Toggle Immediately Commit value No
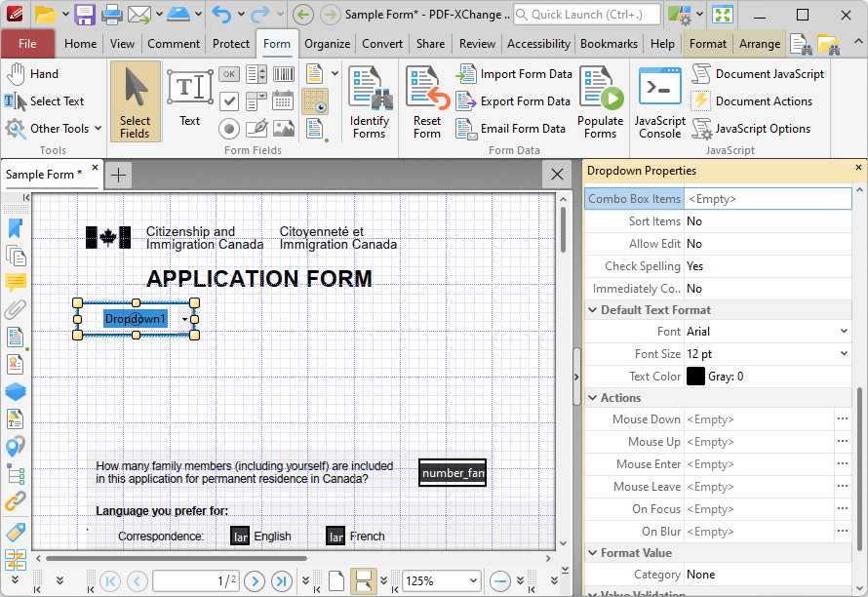This screenshot has width=868, height=597. coord(768,289)
